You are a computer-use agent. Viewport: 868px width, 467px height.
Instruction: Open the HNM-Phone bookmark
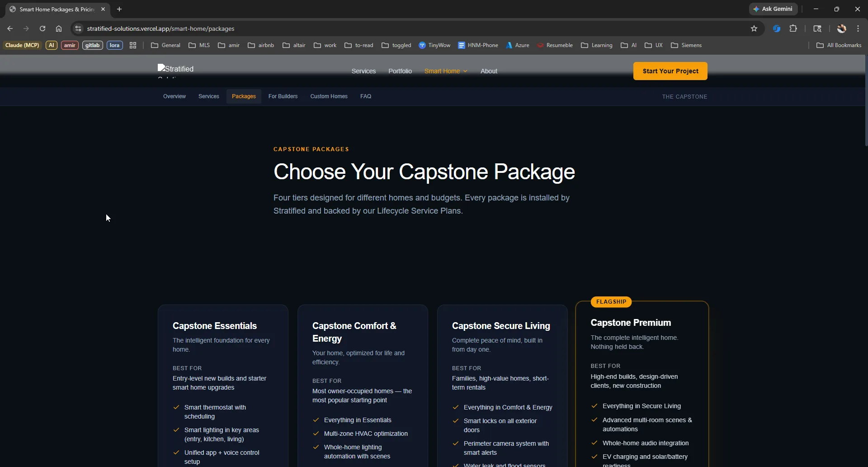click(x=478, y=45)
